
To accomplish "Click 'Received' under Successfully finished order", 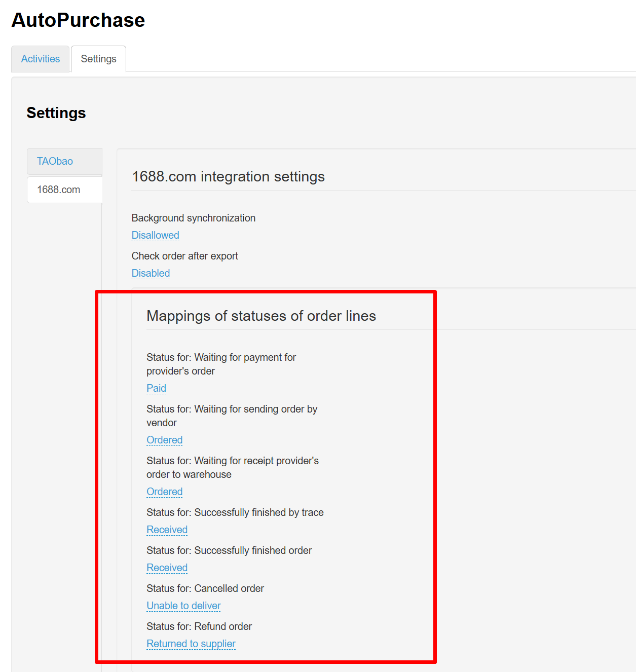I will (167, 568).
